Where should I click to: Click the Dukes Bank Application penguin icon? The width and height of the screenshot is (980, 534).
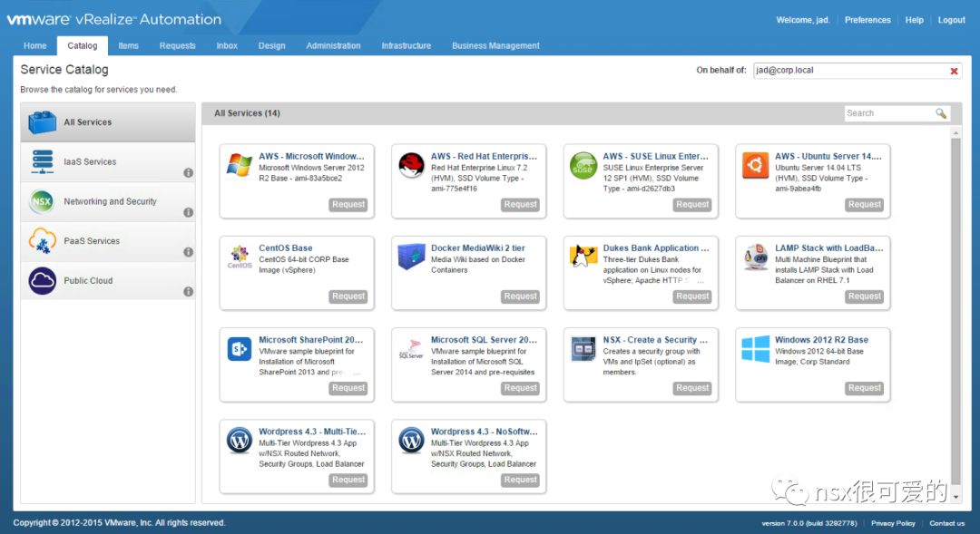(583, 257)
